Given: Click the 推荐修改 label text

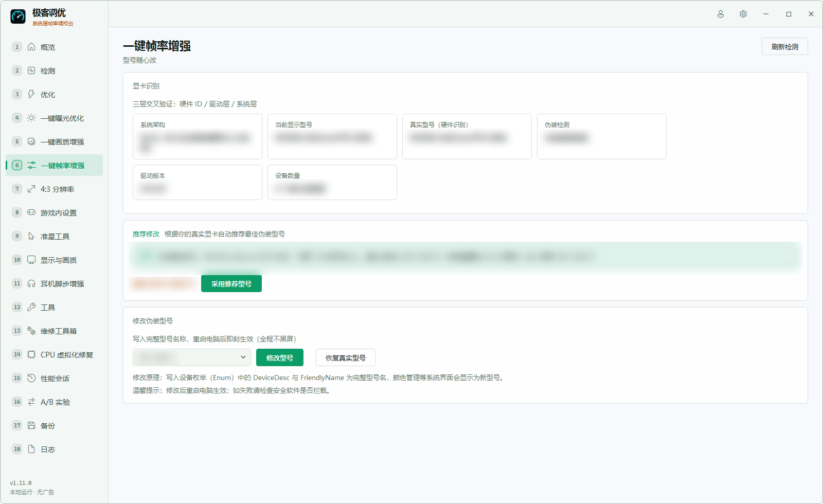Looking at the screenshot, I should (146, 234).
